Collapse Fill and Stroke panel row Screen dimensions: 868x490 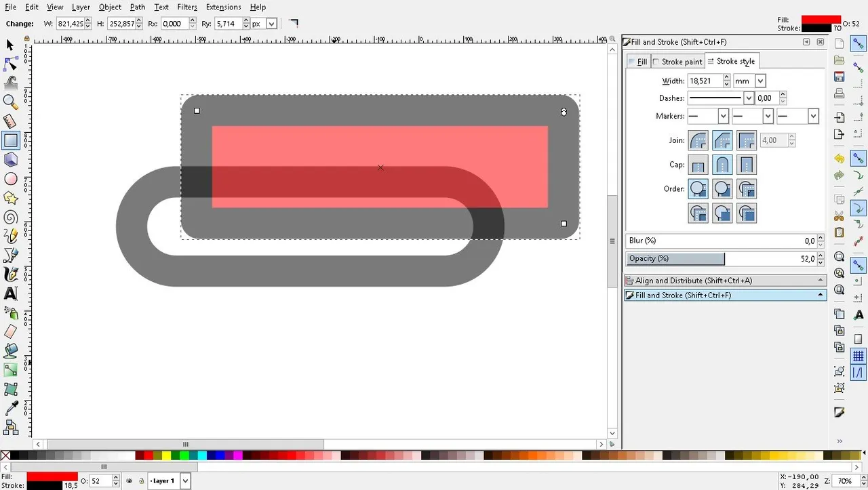(725, 295)
